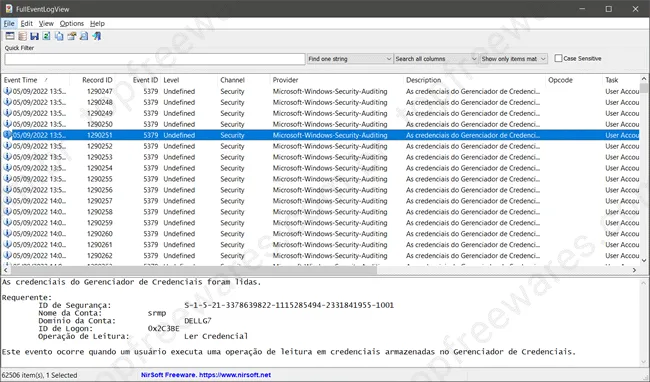Open the nirsoft.net link in status bar
Image resolution: width=650 pixels, height=382 pixels.
[235, 375]
